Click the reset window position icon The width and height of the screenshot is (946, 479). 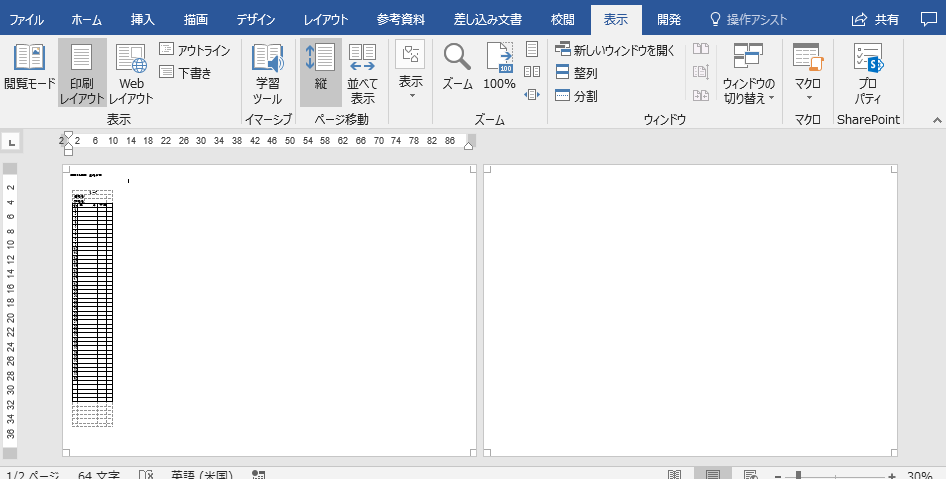[x=700, y=95]
